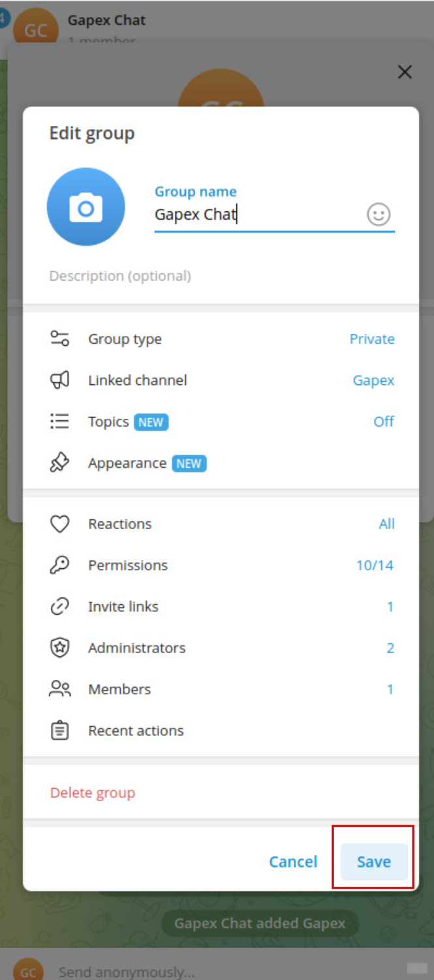434x980 pixels.
Task: Open the Private group type option
Action: click(x=372, y=339)
